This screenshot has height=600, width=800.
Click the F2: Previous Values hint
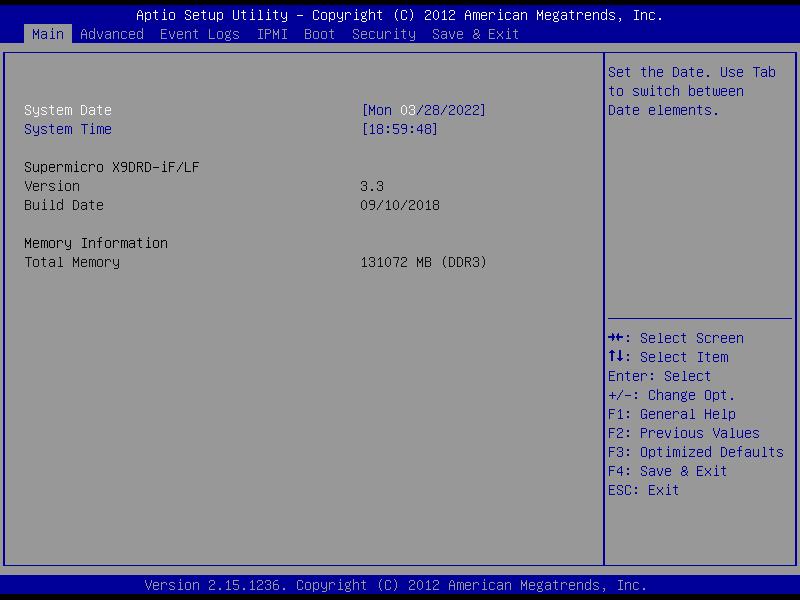[684, 433]
